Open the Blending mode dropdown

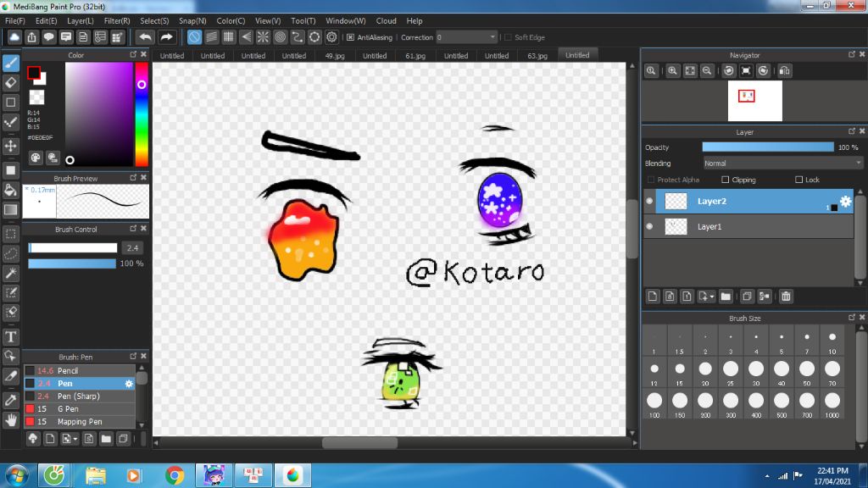click(x=782, y=164)
